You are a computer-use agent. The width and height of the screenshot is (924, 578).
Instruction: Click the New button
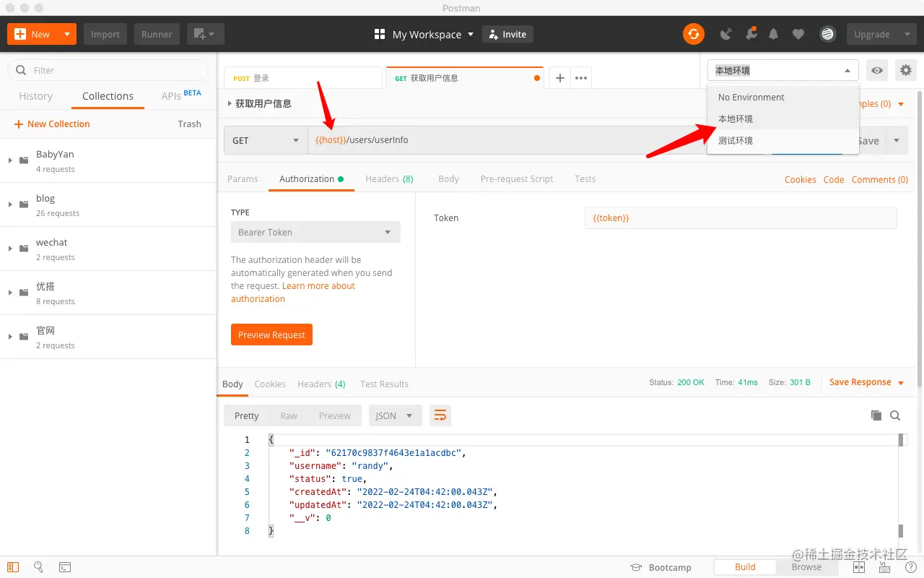33,34
